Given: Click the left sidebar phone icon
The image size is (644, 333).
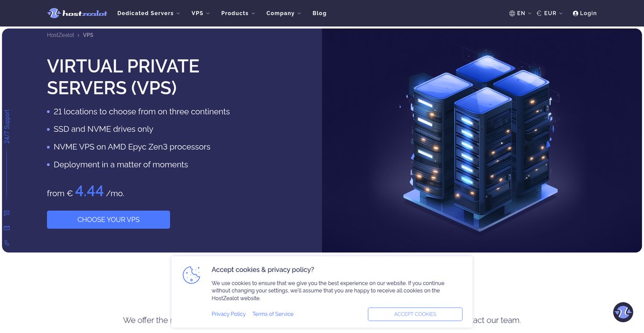Looking at the screenshot, I should coord(6,243).
